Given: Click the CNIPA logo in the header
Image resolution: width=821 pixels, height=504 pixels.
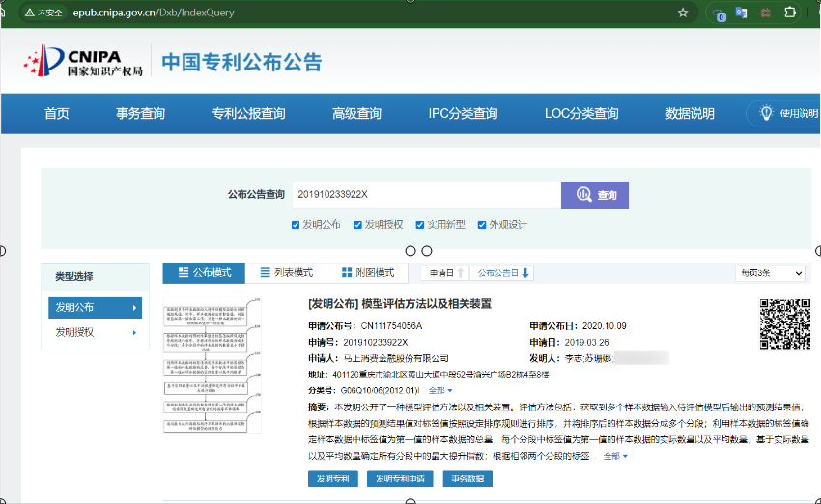Looking at the screenshot, I should tap(84, 62).
